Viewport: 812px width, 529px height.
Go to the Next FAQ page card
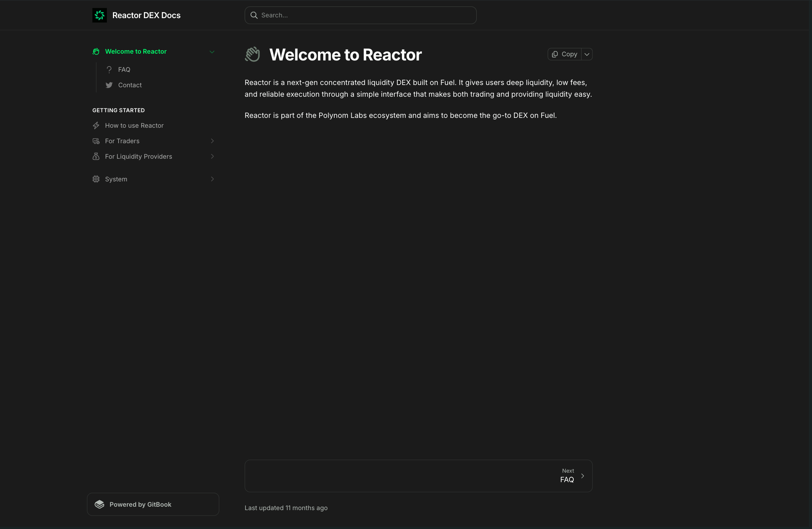pyautogui.click(x=418, y=476)
